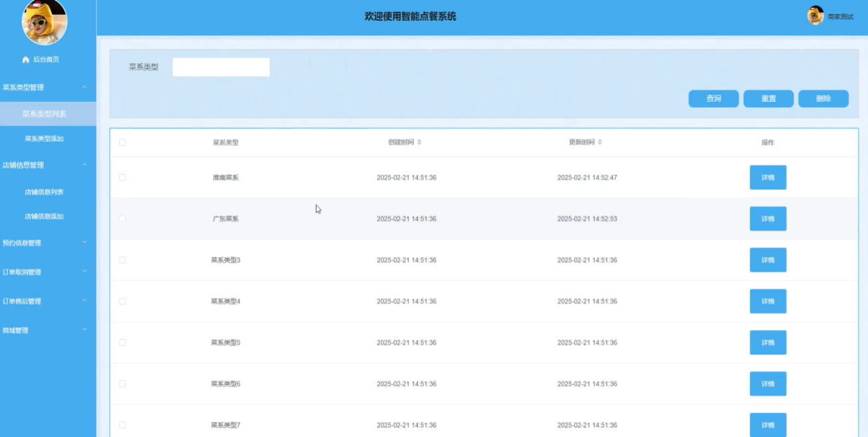Toggle the select-all checkbox in table header
The height and width of the screenshot is (437, 868).
pos(122,143)
